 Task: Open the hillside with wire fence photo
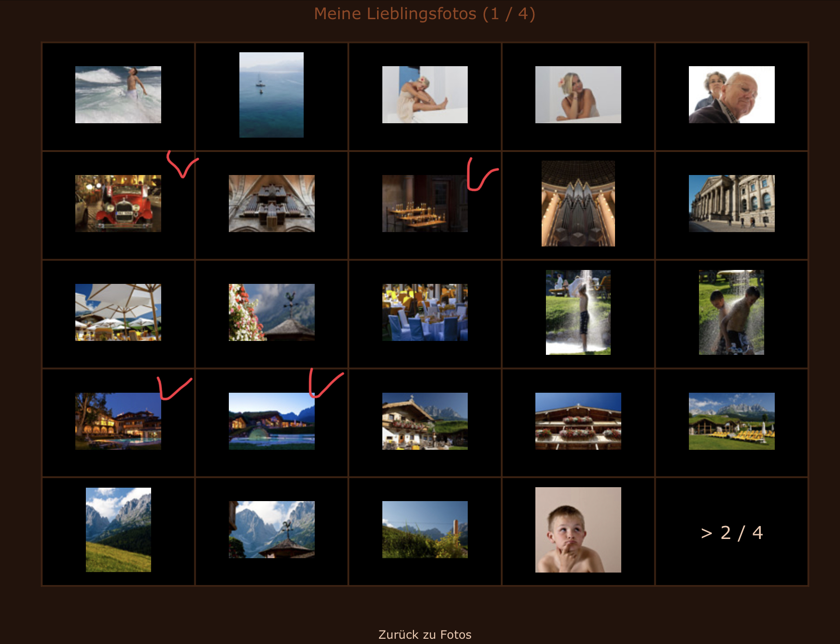[425, 529]
